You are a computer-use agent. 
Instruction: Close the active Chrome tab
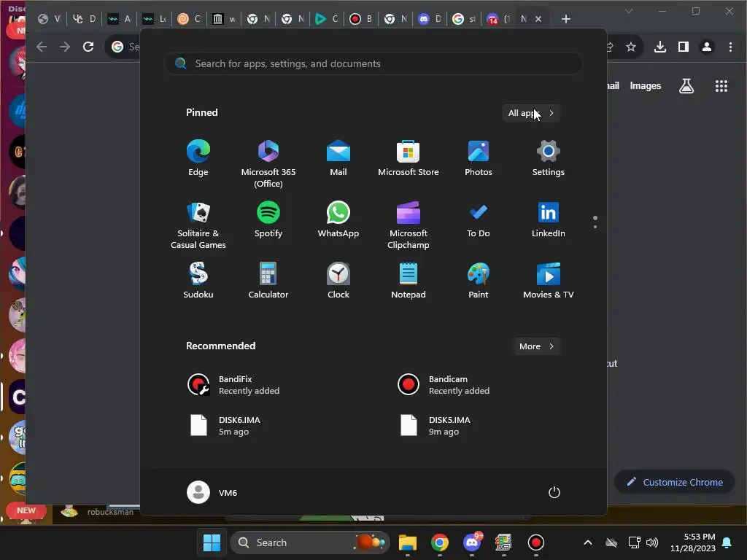click(x=538, y=19)
